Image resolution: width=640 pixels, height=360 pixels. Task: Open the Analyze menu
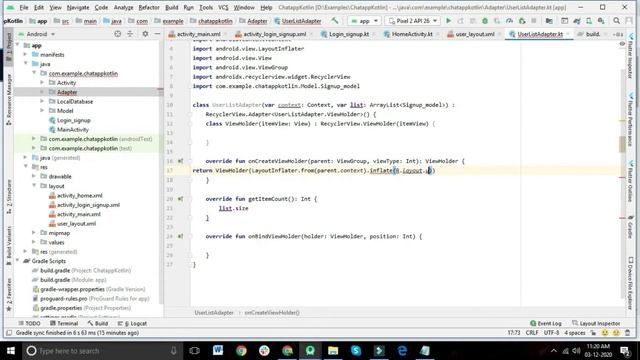[x=123, y=7]
